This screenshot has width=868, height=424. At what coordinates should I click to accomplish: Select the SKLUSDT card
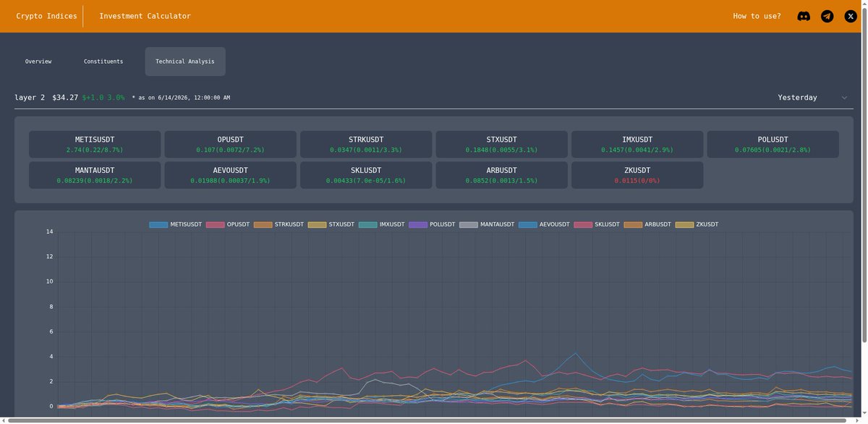tap(366, 175)
